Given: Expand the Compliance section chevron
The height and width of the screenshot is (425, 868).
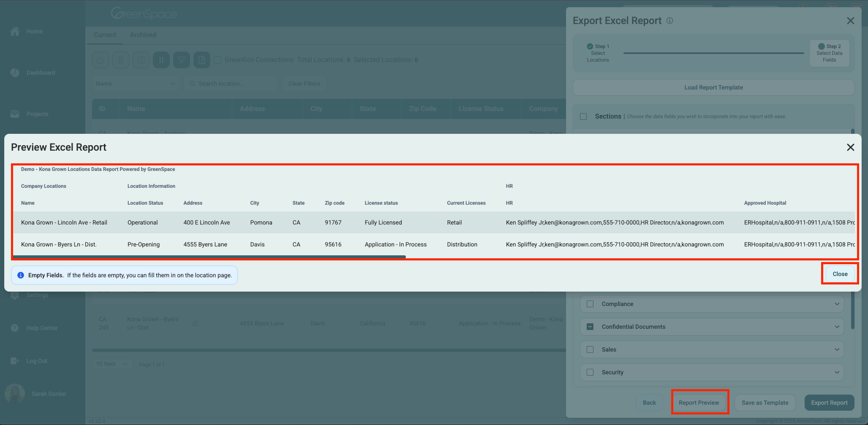Looking at the screenshot, I should click(837, 304).
